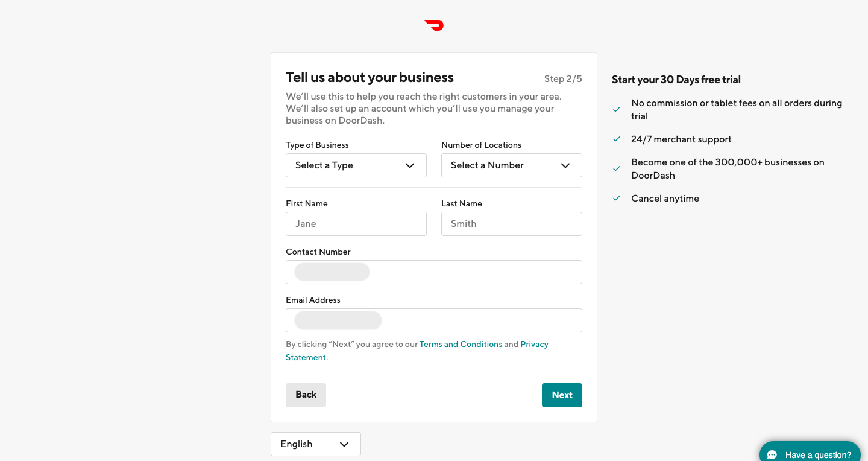868x461 pixels.
Task: Click the Back button
Action: point(306,395)
